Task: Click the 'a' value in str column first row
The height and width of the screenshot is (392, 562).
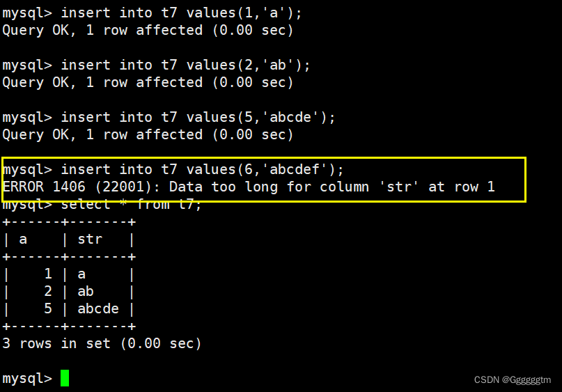Action: point(81,274)
